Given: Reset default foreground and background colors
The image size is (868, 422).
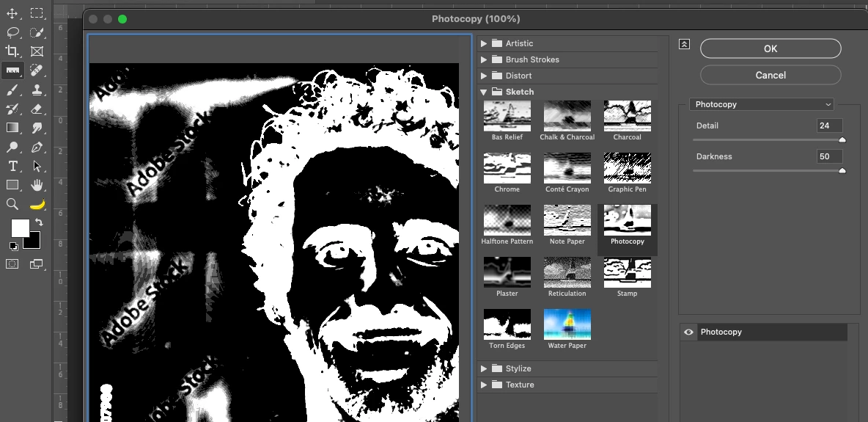Looking at the screenshot, I should tap(13, 246).
